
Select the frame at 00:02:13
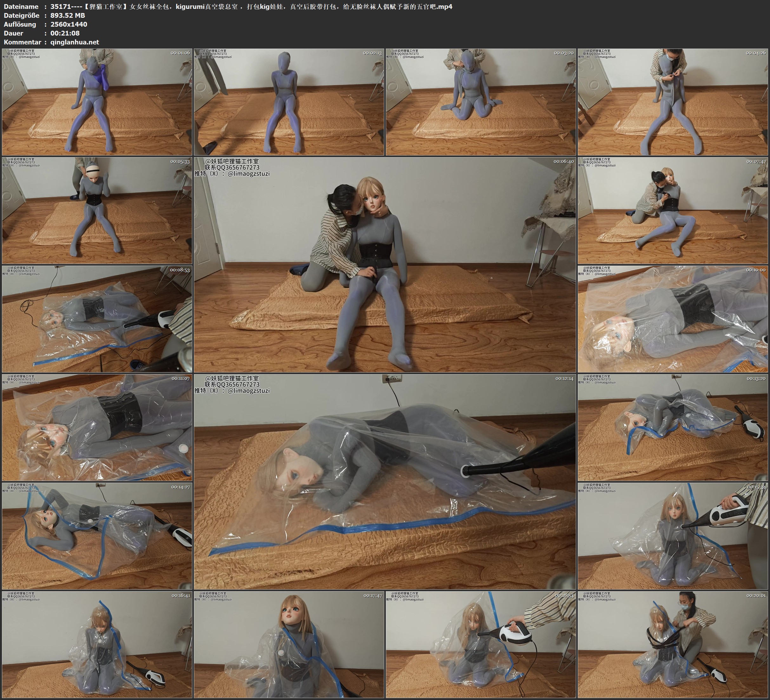(289, 102)
